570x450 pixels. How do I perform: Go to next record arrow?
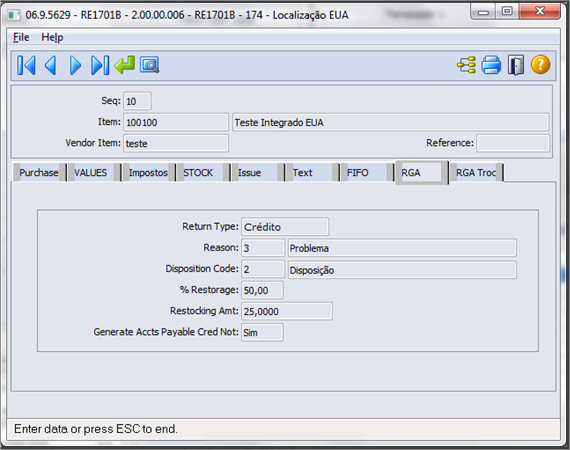tap(75, 65)
